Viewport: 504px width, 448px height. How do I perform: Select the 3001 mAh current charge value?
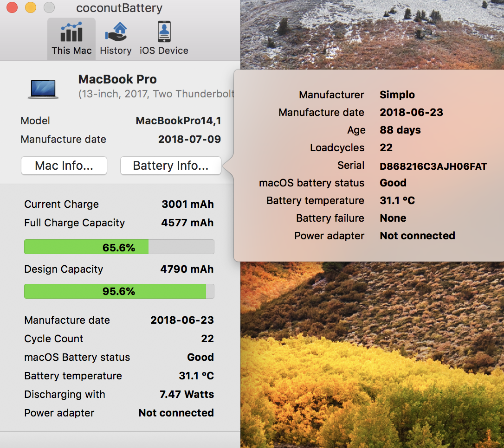(187, 204)
